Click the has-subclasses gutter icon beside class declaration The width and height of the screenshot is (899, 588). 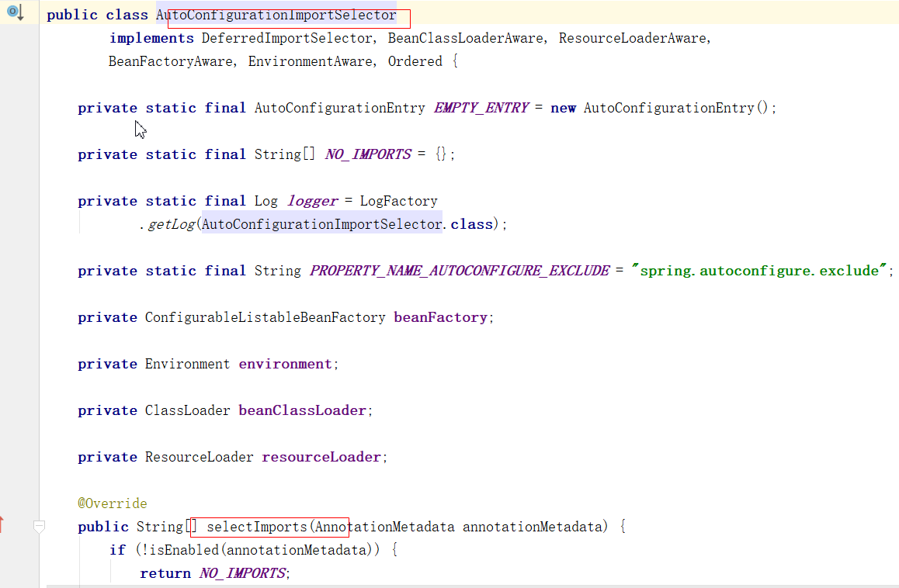tap(15, 12)
